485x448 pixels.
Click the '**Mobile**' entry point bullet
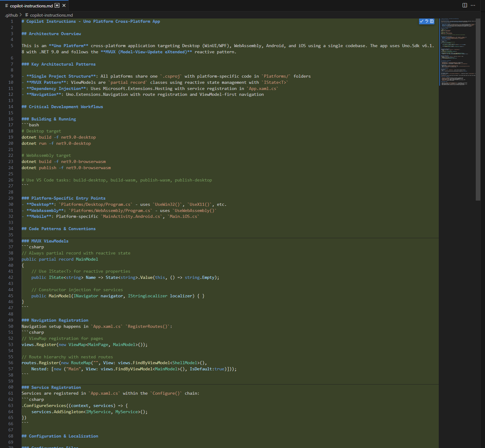pyautogui.click(x=110, y=216)
